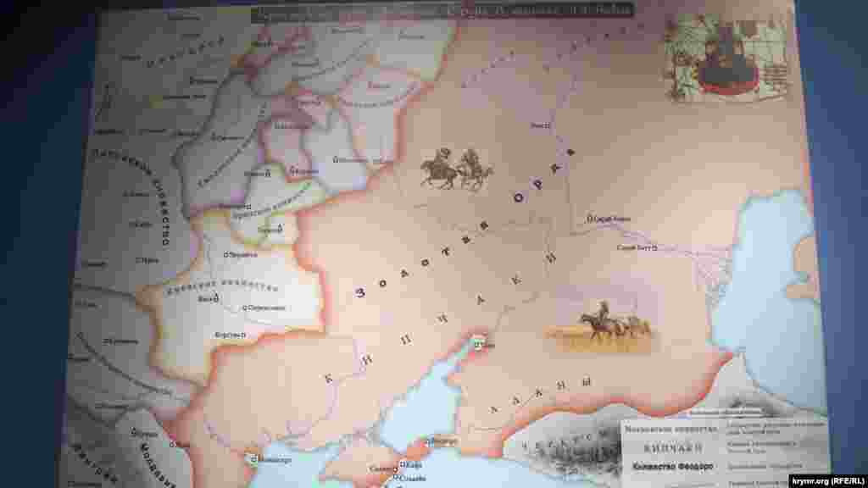Select the map title banner at top

424,14
